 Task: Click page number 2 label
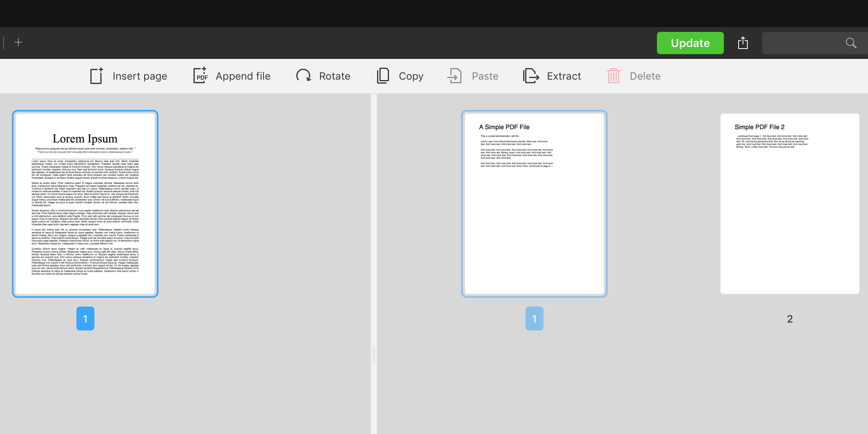pos(790,319)
